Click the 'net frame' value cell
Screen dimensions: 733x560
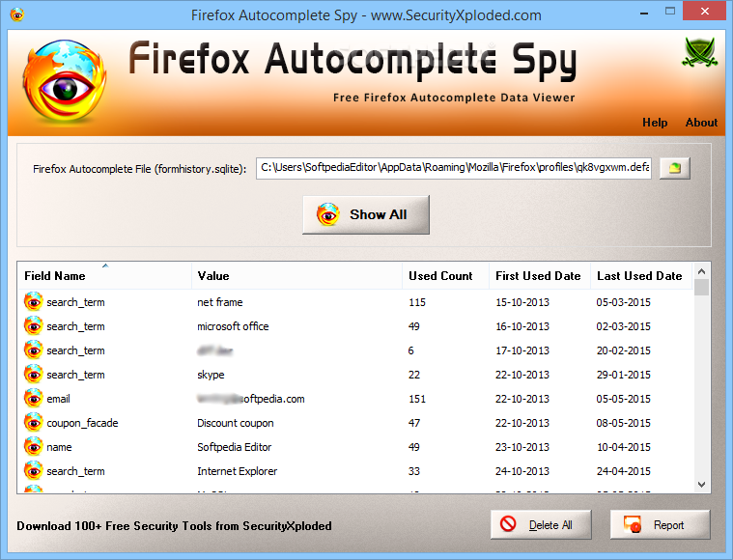pos(220,302)
